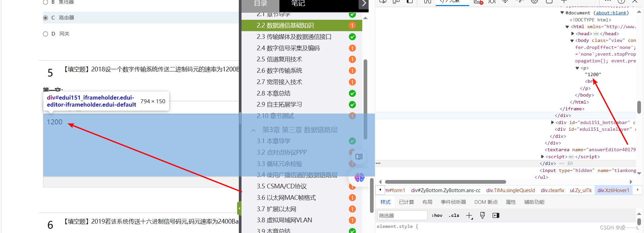The width and height of the screenshot is (644, 233).
Task: Click the DOM tree vertical scrollbar thumb
Action: (x=639, y=107)
